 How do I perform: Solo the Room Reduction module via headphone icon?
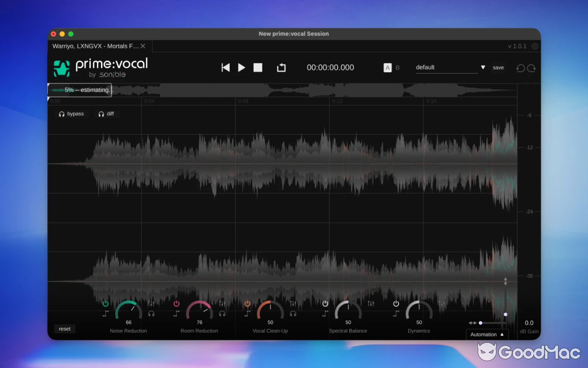click(222, 314)
